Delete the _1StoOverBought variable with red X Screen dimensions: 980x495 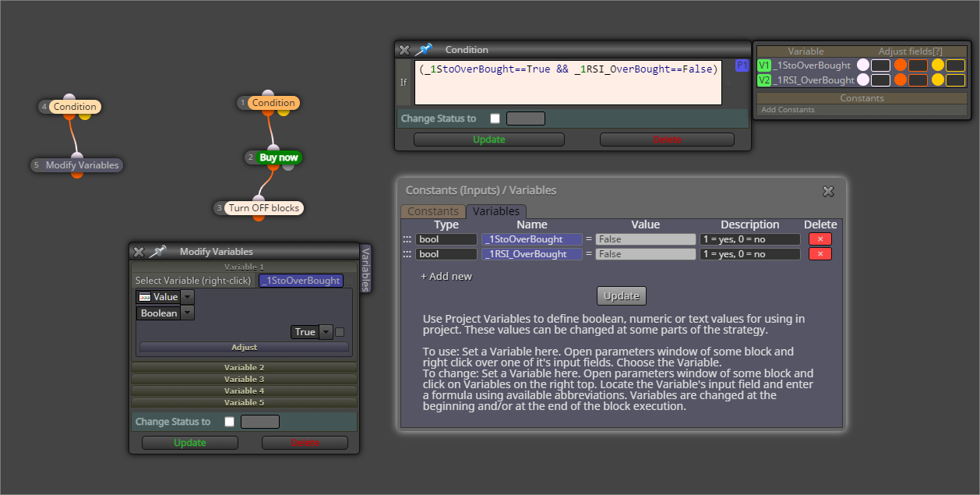820,239
